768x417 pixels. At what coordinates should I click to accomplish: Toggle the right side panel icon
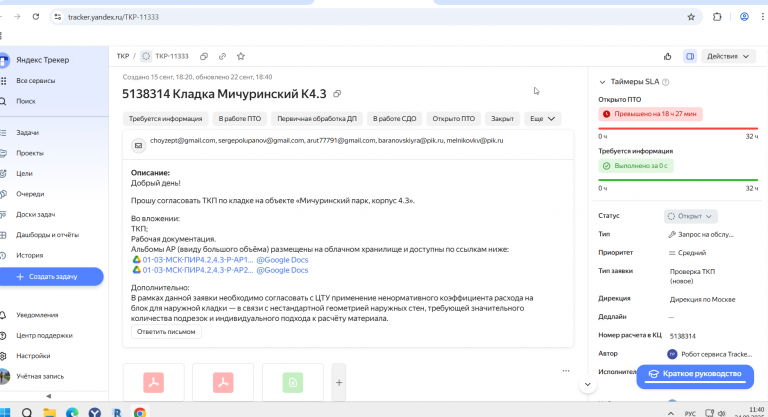pyautogui.click(x=690, y=56)
